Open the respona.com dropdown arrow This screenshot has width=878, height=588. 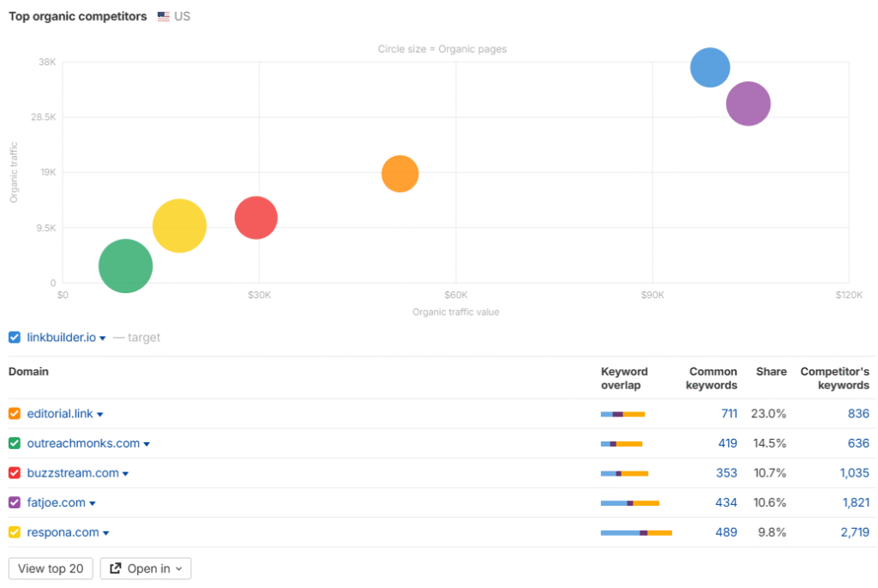[x=106, y=533]
